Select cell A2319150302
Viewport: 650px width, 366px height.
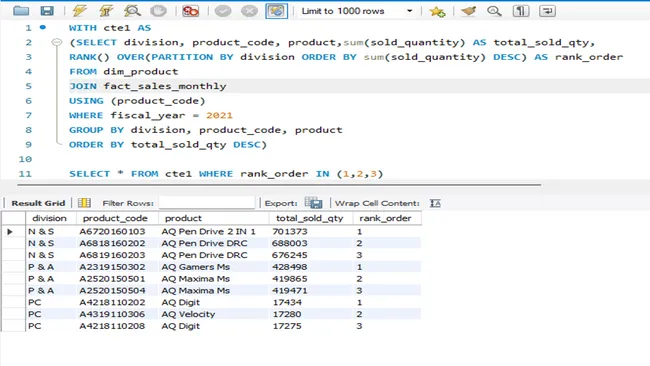click(x=112, y=267)
